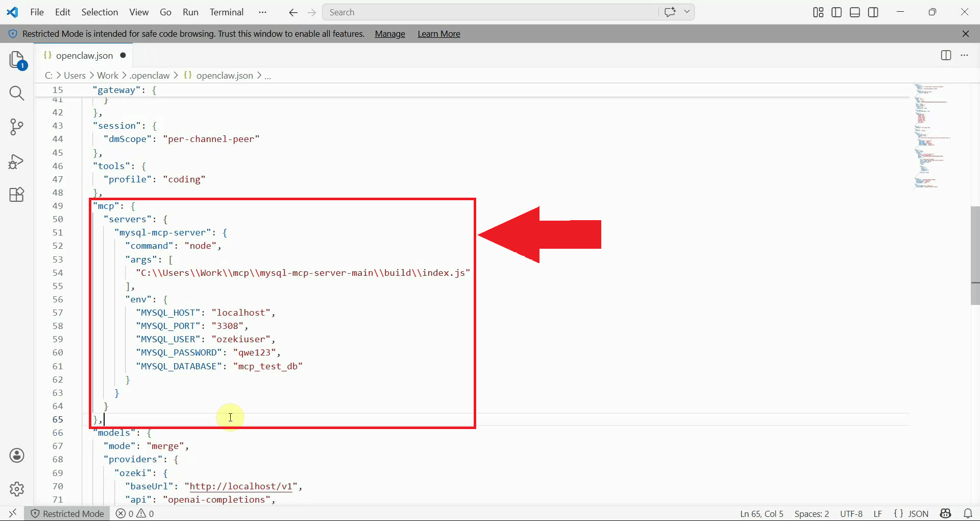Click the "mysql-mcp-server" key text
Image resolution: width=980 pixels, height=521 pixels.
pyautogui.click(x=163, y=232)
